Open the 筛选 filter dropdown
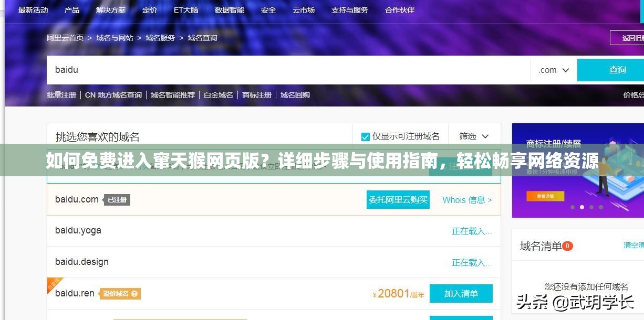 click(x=472, y=135)
